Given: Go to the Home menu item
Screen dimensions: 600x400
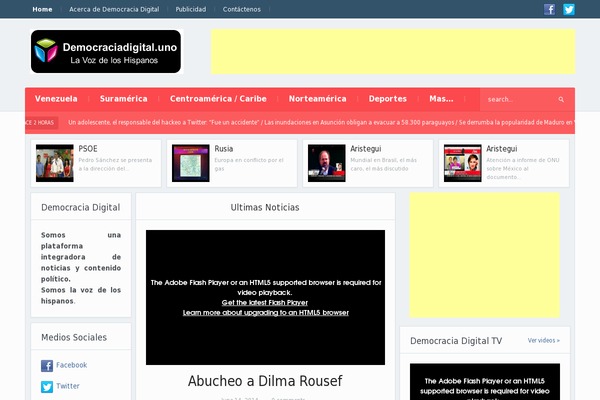Looking at the screenshot, I should (42, 9).
